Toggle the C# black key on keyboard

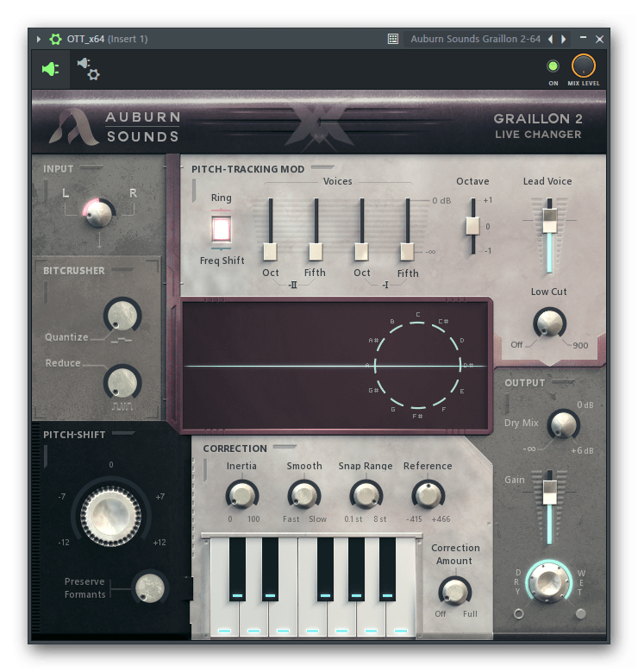coord(237,569)
